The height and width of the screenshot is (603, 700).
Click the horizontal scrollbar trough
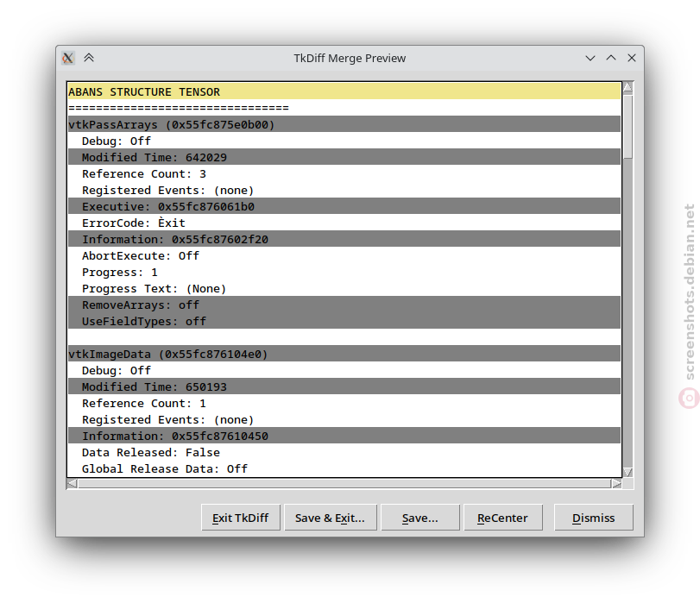pyautogui.click(x=344, y=483)
